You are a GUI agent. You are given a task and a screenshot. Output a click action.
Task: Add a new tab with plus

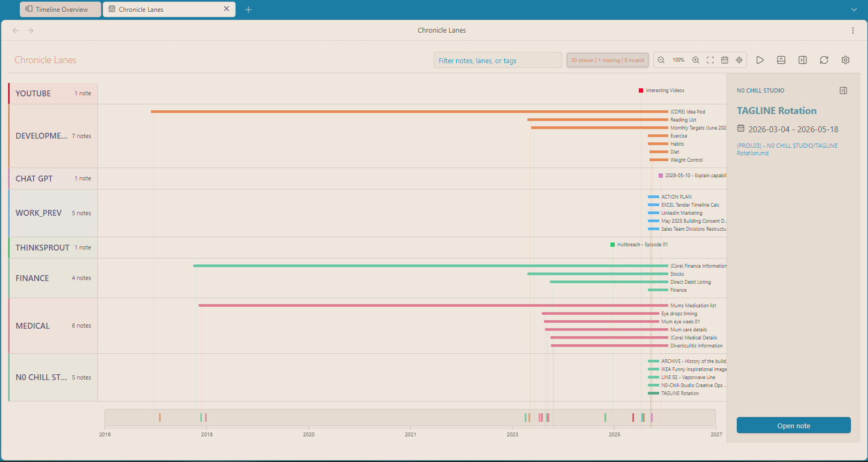[x=248, y=10]
